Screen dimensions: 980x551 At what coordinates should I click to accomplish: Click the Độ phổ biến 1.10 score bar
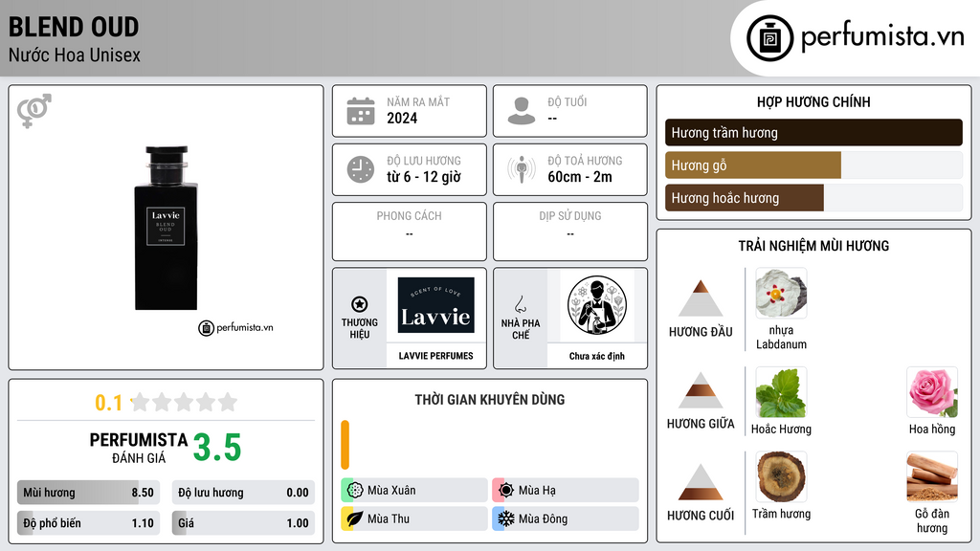pyautogui.click(x=88, y=523)
